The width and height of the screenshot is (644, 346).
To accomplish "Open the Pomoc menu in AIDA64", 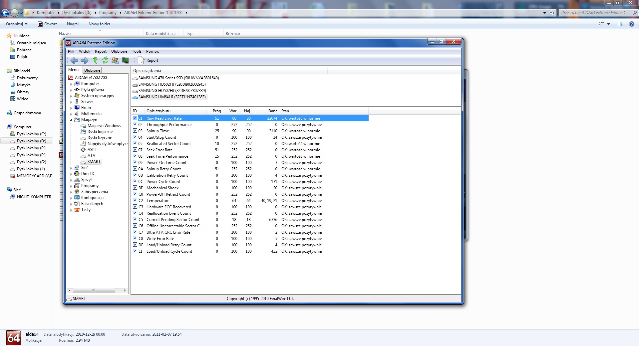I will (153, 51).
